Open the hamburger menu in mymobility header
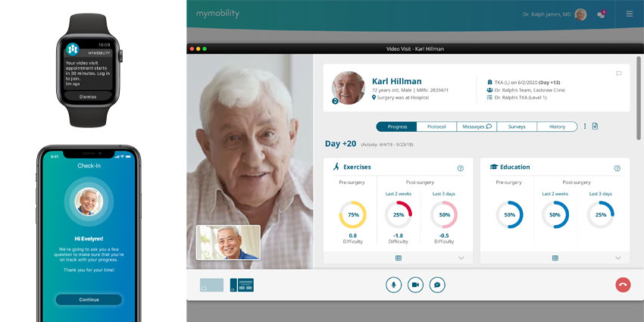644x322 pixels. pos(630,14)
